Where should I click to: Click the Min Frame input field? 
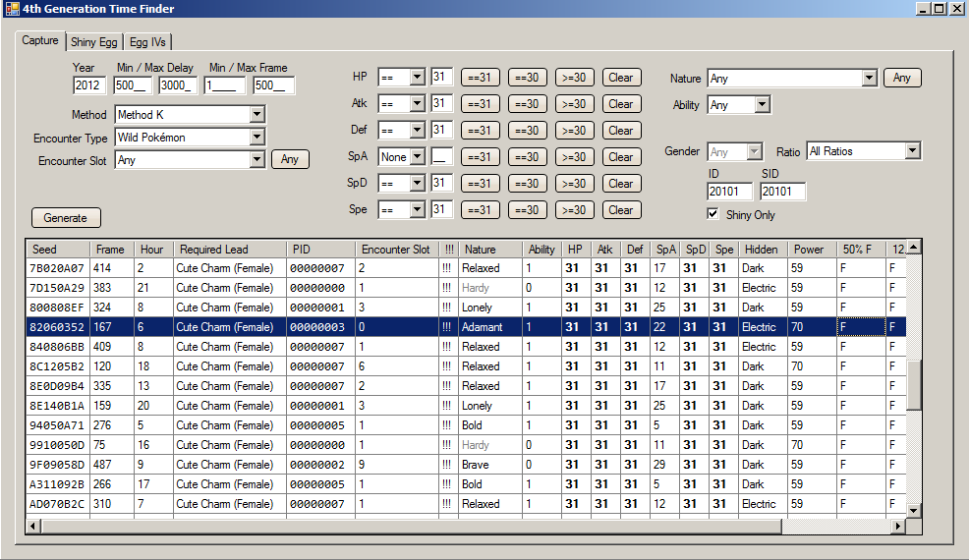224,85
